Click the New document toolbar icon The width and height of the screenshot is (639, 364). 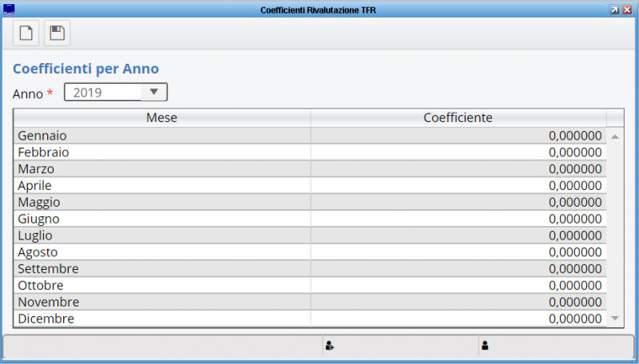pyautogui.click(x=26, y=33)
